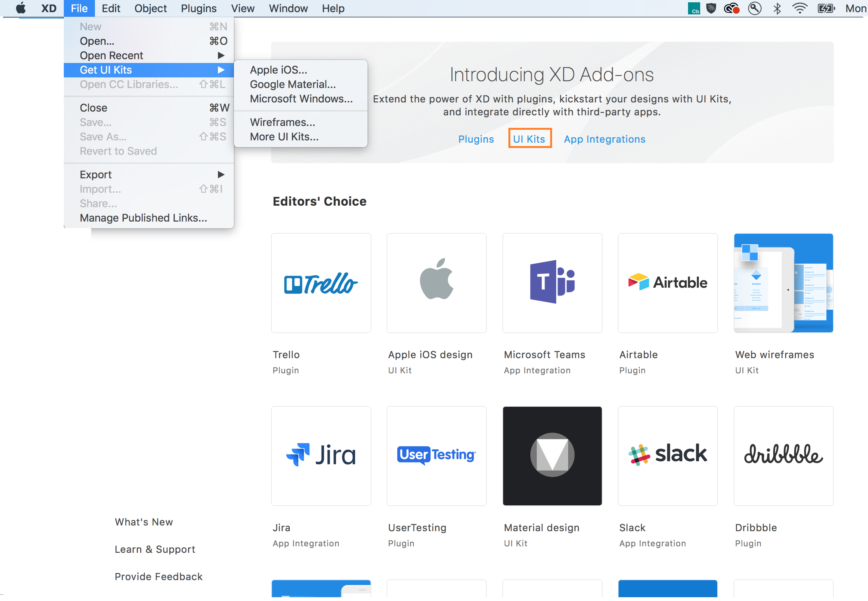Select More UI Kits... entry
The width and height of the screenshot is (868, 601).
coord(301,137)
